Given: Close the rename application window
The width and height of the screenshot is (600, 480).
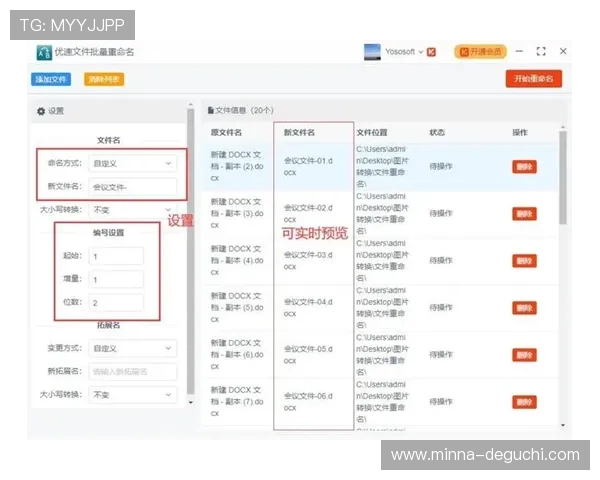Looking at the screenshot, I should click(x=563, y=51).
